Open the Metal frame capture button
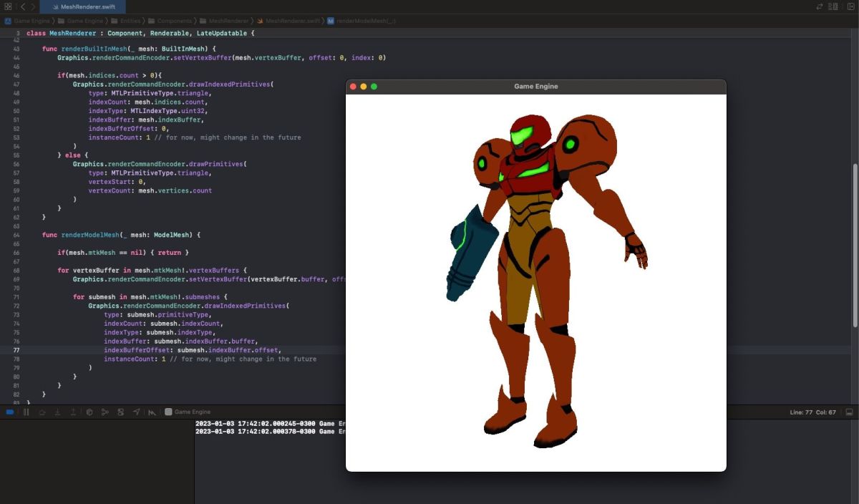The height and width of the screenshot is (504, 859). click(x=152, y=412)
